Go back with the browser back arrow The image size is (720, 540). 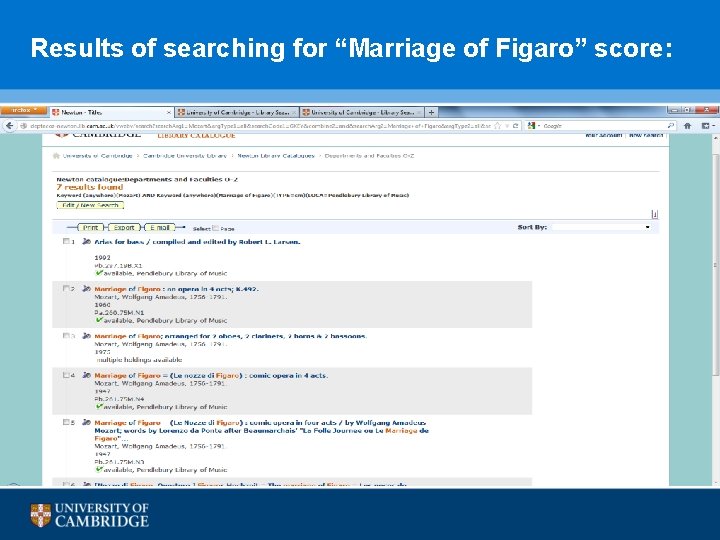10,126
